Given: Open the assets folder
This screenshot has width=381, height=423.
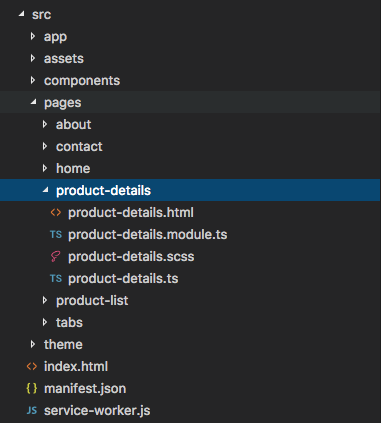Looking at the screenshot, I should click(x=64, y=58).
